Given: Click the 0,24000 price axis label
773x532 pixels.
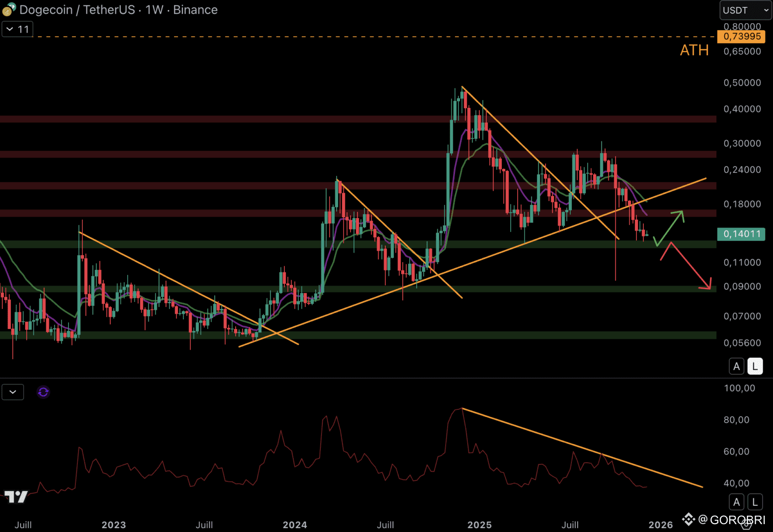Looking at the screenshot, I should (x=742, y=169).
